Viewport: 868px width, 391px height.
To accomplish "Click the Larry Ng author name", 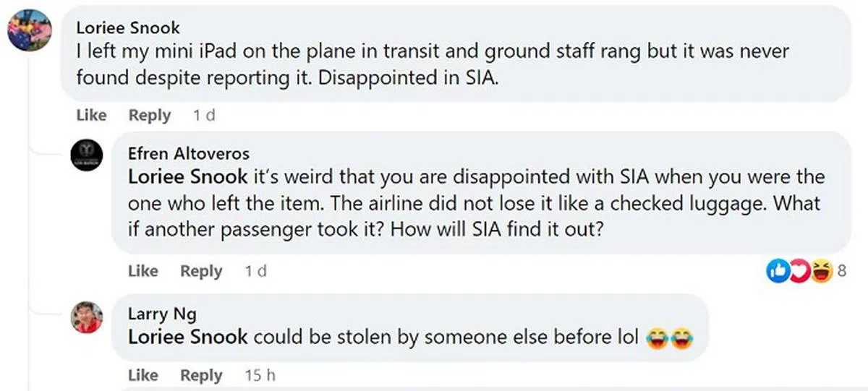I will [x=161, y=314].
